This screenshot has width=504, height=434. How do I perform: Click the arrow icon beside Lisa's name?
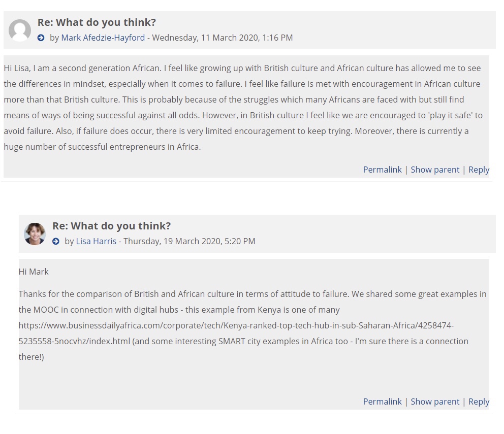click(56, 242)
